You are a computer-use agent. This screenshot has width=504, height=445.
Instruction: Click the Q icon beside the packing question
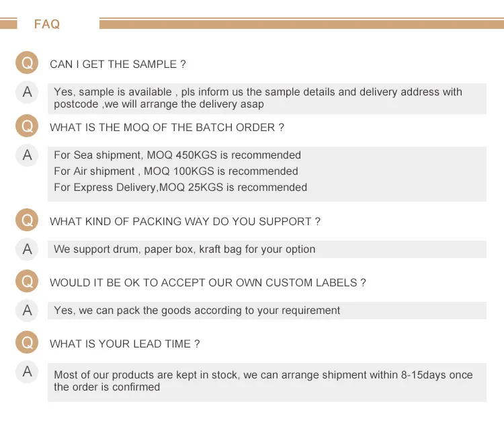(27, 220)
